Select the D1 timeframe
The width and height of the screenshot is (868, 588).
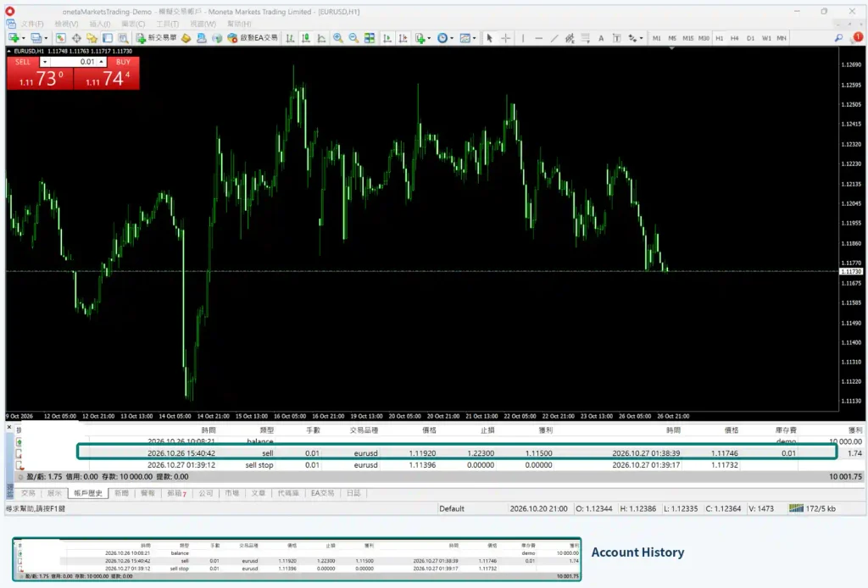(750, 38)
